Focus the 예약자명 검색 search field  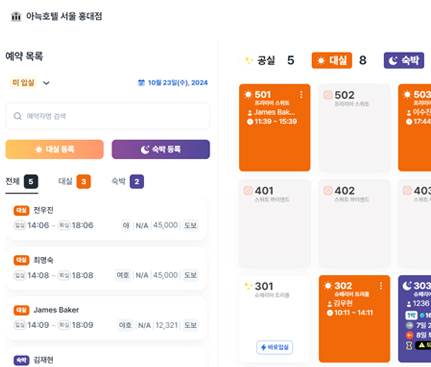[108, 116]
